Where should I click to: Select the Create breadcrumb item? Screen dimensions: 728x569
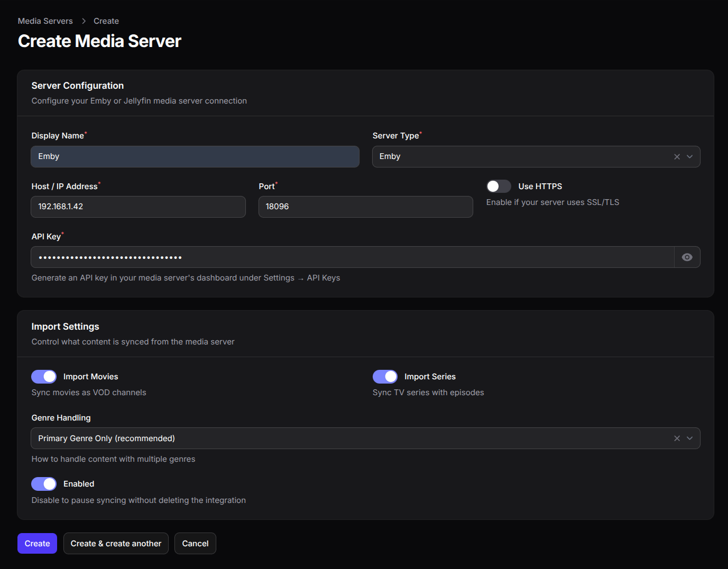106,21
